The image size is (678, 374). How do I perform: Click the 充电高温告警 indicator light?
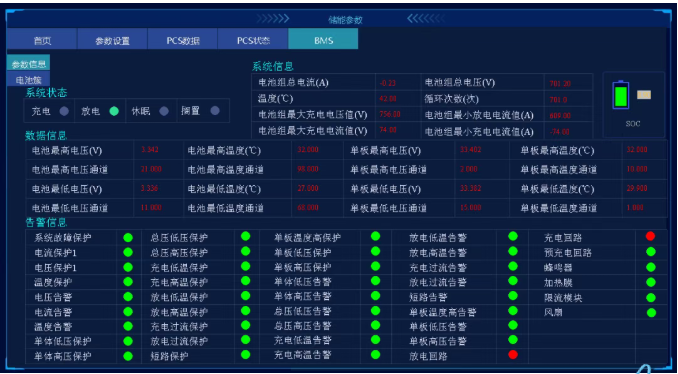click(375, 355)
